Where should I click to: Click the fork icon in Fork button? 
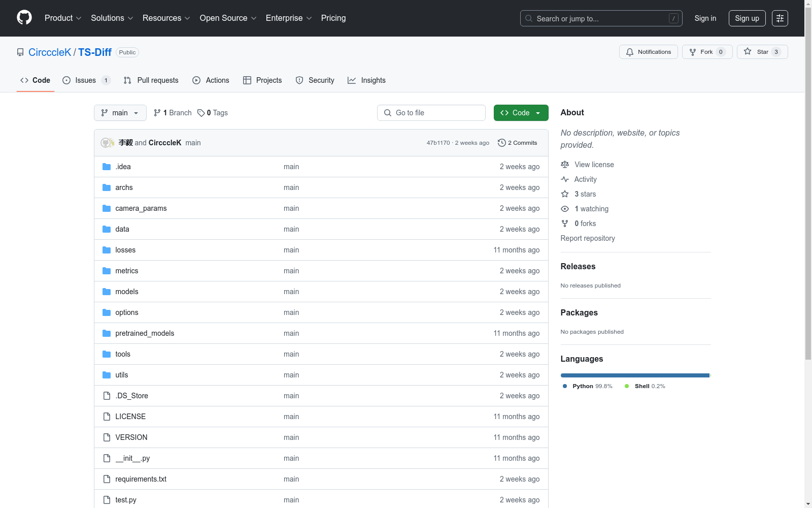point(693,52)
